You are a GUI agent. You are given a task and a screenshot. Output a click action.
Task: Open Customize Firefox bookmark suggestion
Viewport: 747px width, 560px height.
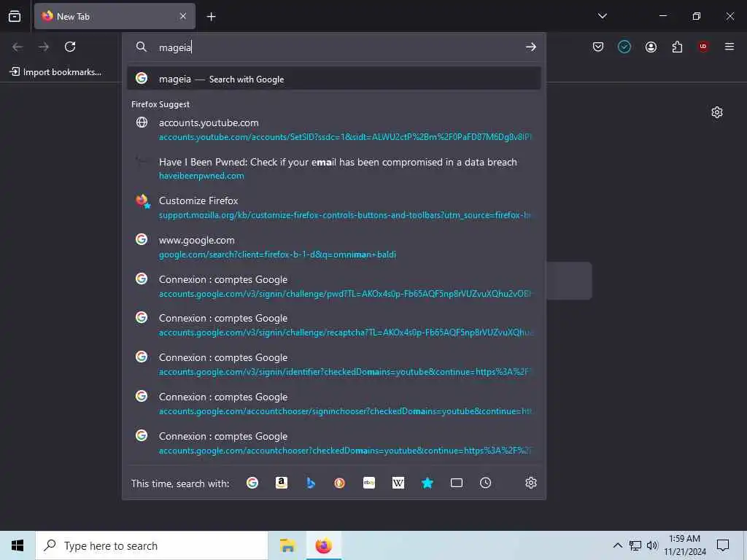click(x=333, y=208)
